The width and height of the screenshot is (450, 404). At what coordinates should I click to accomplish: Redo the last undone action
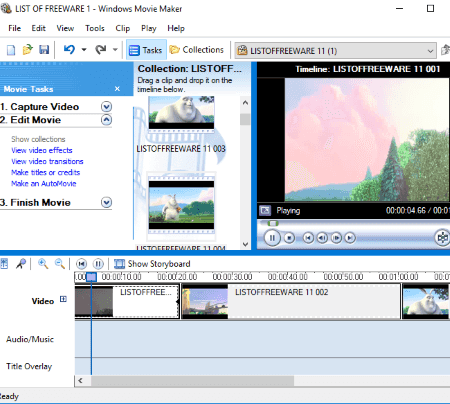(101, 50)
